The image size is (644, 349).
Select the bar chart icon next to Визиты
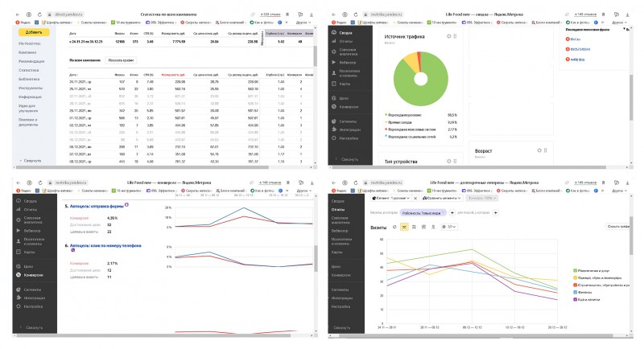[423, 227]
